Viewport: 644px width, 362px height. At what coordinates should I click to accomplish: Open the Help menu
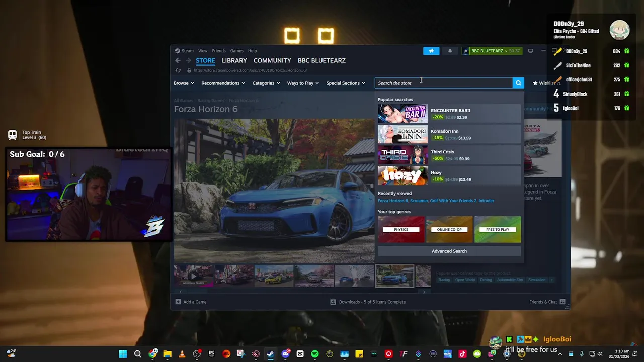[x=252, y=51]
